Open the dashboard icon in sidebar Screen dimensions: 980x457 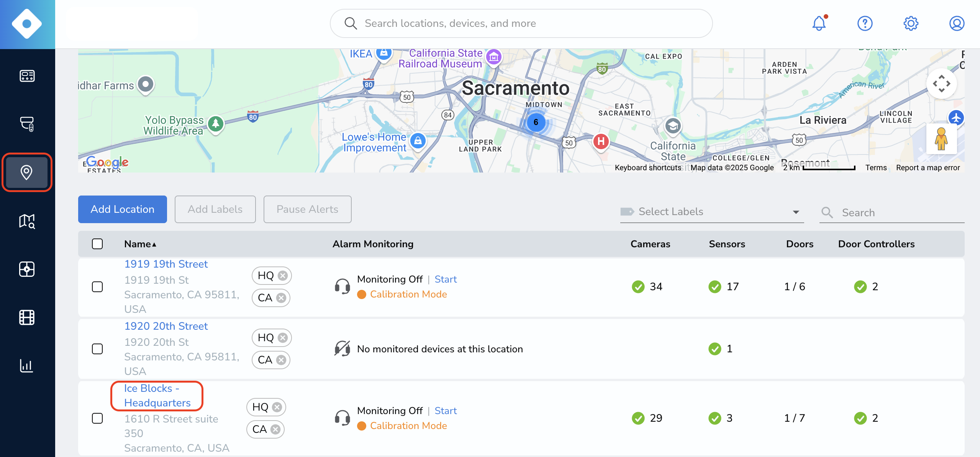coord(27,76)
